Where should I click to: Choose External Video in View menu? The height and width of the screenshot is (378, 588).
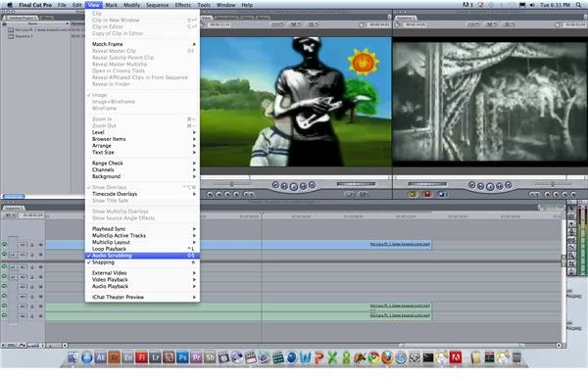click(x=142, y=273)
